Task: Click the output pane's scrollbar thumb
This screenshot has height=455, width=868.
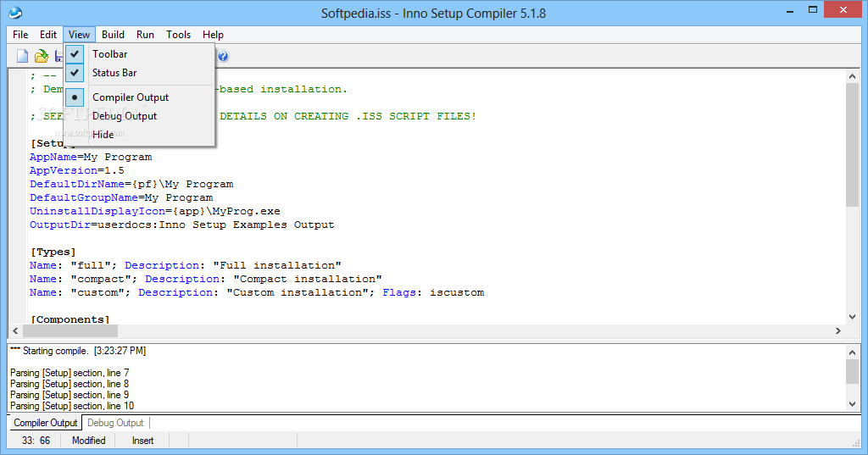Action: [852, 371]
